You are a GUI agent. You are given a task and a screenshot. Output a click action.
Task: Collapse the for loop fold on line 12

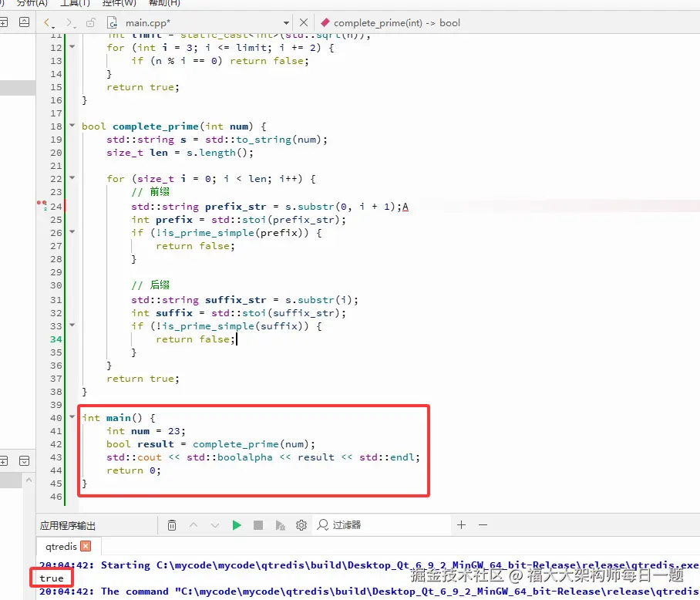point(72,46)
